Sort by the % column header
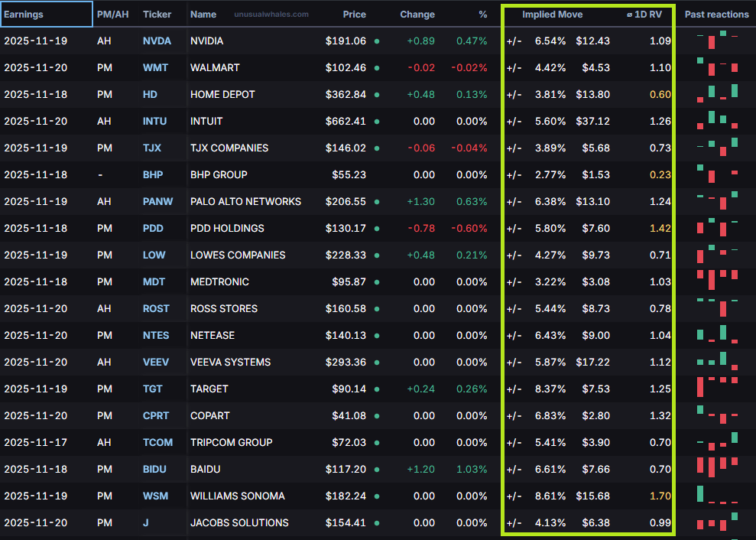 [482, 15]
